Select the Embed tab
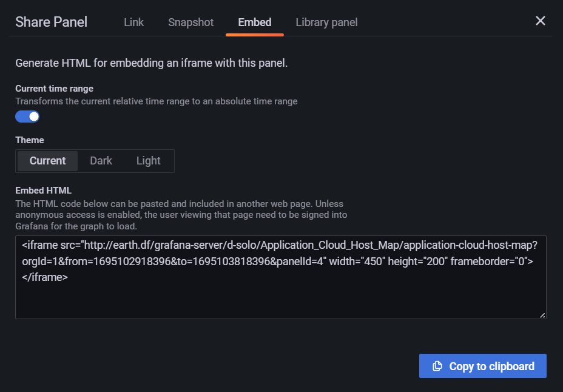 [x=255, y=22]
